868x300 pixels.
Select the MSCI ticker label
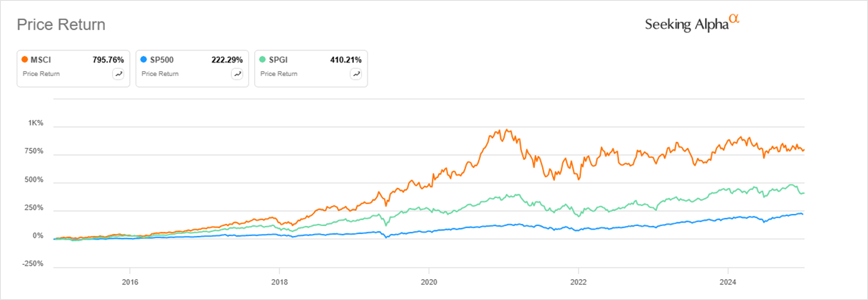41,60
